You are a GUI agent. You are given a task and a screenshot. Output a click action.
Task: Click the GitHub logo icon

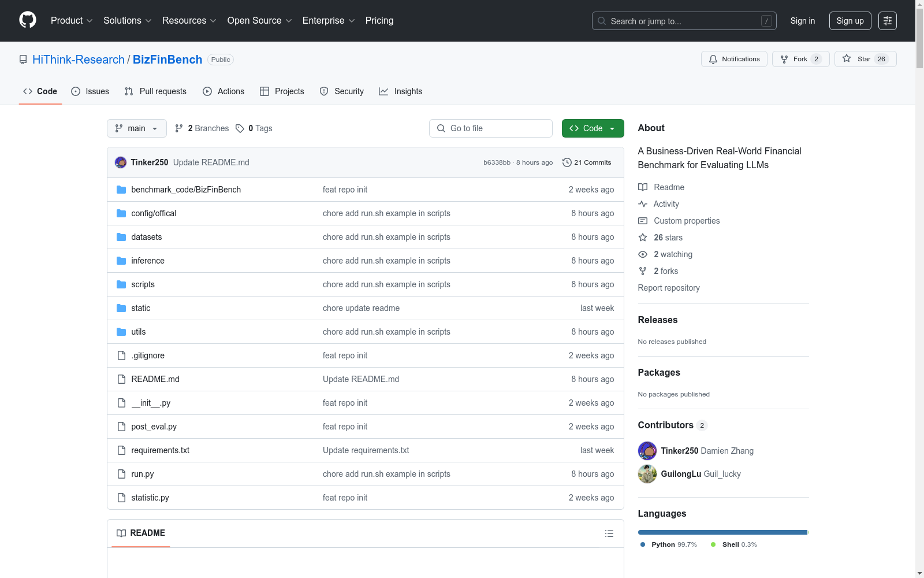[28, 20]
